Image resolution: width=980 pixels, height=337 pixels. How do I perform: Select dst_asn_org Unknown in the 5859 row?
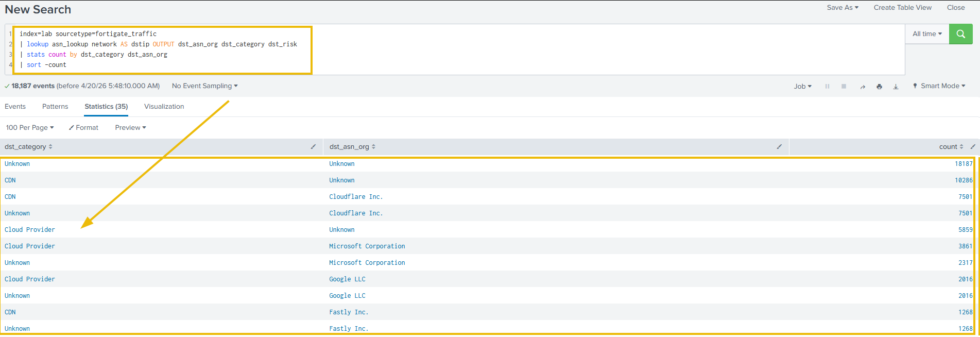click(x=342, y=230)
